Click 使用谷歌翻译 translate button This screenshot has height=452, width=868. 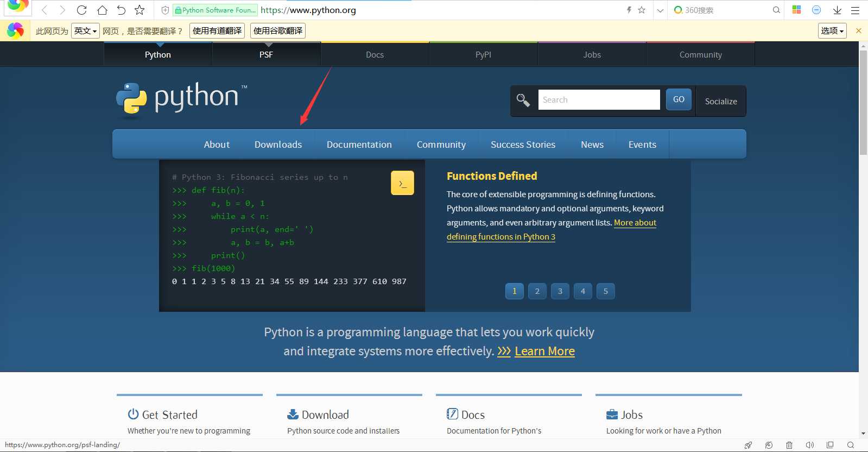[278, 31]
